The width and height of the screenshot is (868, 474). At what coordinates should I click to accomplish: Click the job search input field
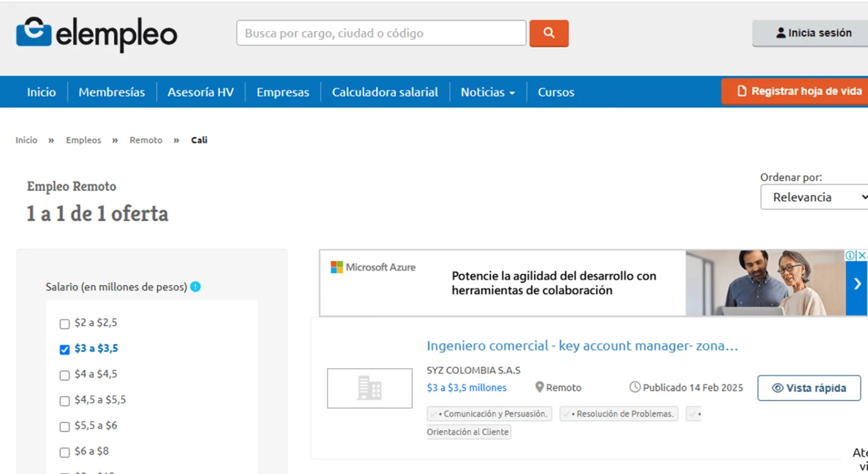click(381, 33)
